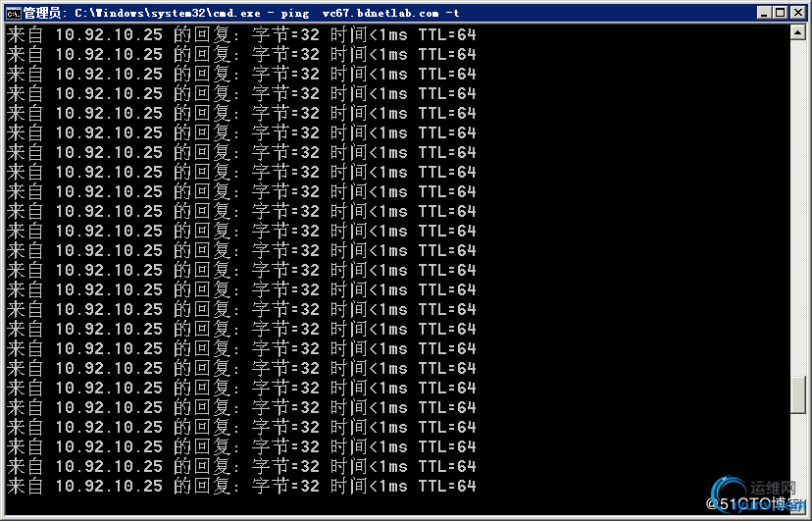Click the scrollbar up arrow
Viewport: 812px width, 521px height.
798,33
